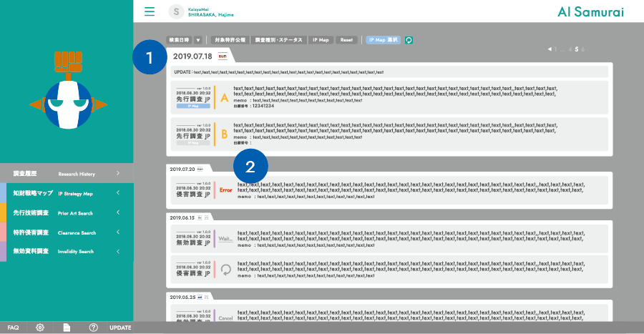Viewport: 644px width, 334px height.
Task: Open settings gear in bottom bar
Action: click(x=40, y=327)
